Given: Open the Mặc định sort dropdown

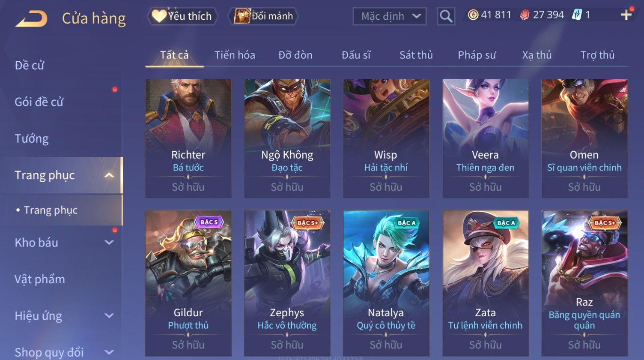Looking at the screenshot, I should (389, 16).
